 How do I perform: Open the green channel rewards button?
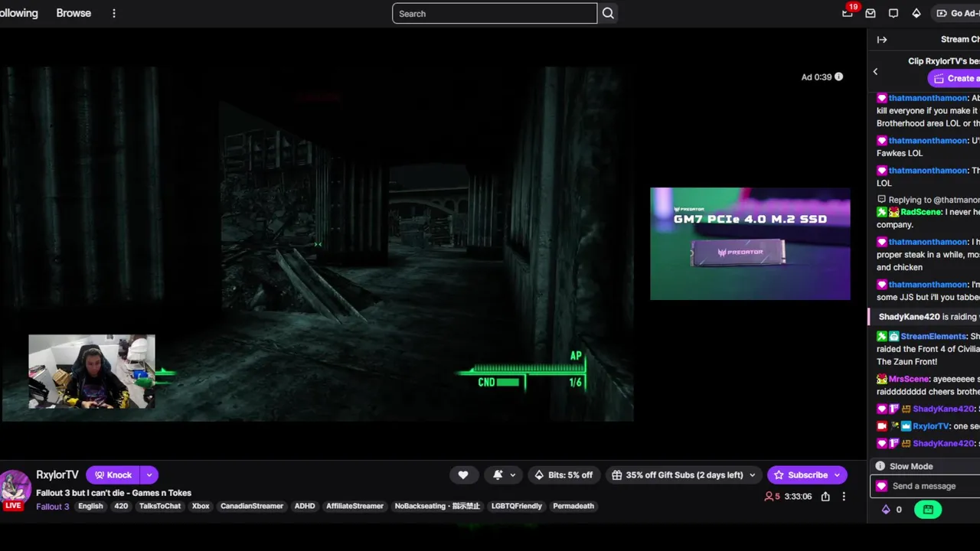928,510
